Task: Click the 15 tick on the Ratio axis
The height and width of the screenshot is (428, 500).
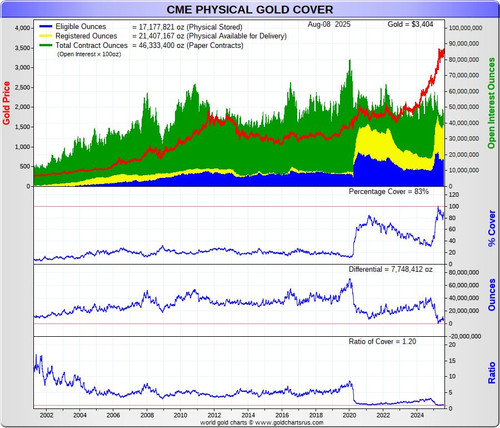Action: pos(452,361)
